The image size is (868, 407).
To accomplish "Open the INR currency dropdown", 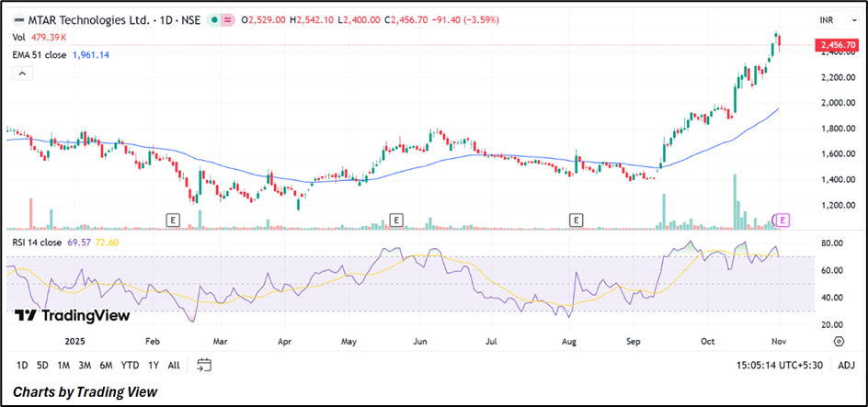I will (827, 20).
